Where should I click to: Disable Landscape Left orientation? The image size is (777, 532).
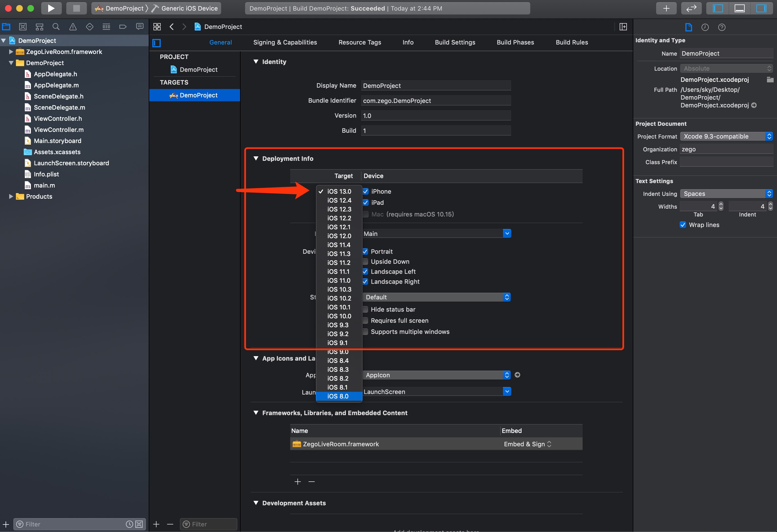pyautogui.click(x=365, y=272)
